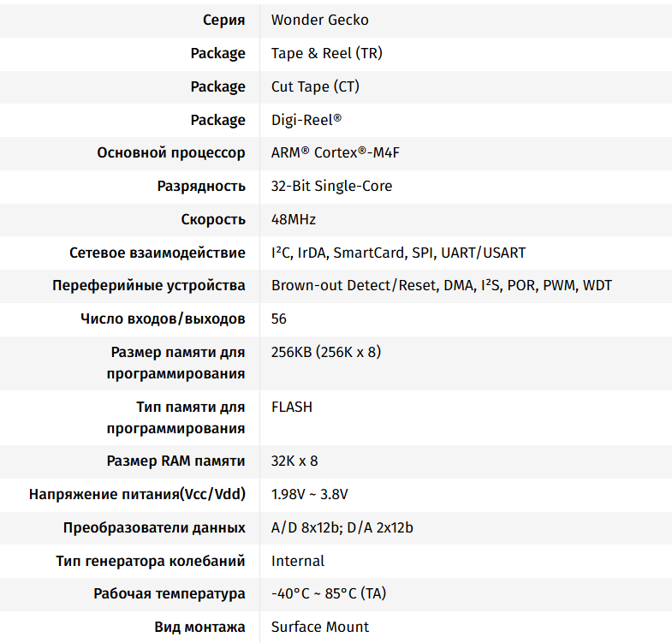Viewport: 672px width, 643px height.
Task: Select the '256KB (256K x 8)' memory value
Action: [x=326, y=352]
